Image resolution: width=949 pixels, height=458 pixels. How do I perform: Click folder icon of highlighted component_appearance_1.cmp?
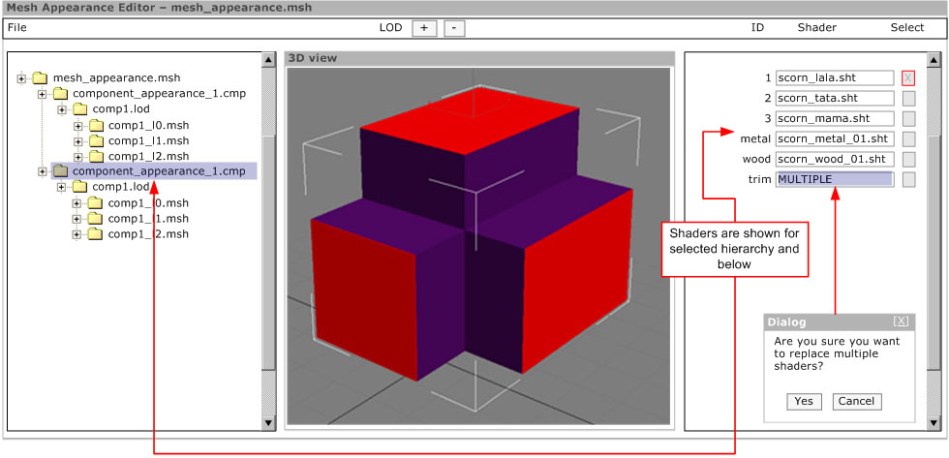[x=60, y=171]
